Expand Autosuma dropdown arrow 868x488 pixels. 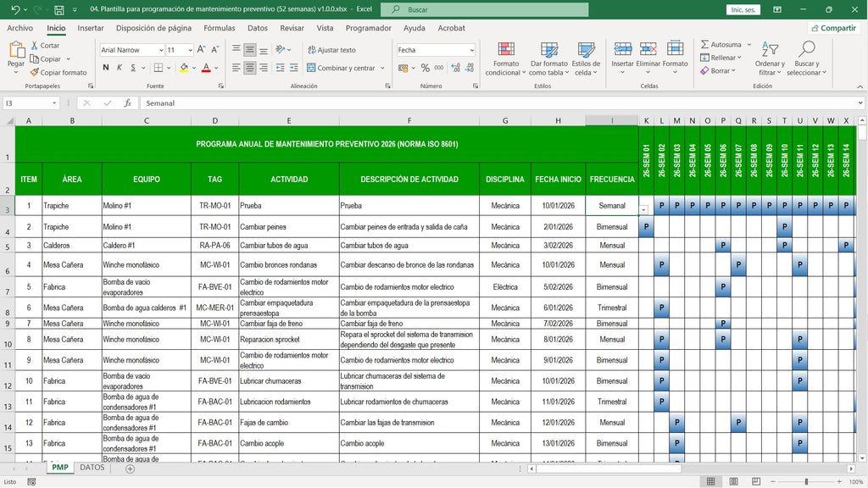[x=749, y=44]
